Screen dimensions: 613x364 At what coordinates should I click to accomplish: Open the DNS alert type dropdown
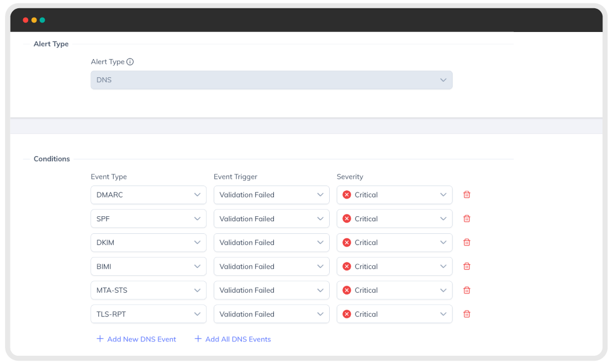[272, 80]
